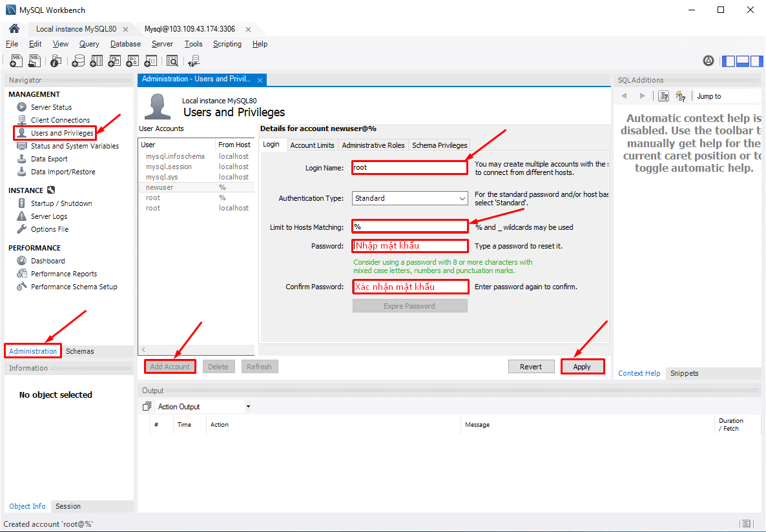Search table data toolbar icon
The image size is (766, 532).
click(172, 61)
